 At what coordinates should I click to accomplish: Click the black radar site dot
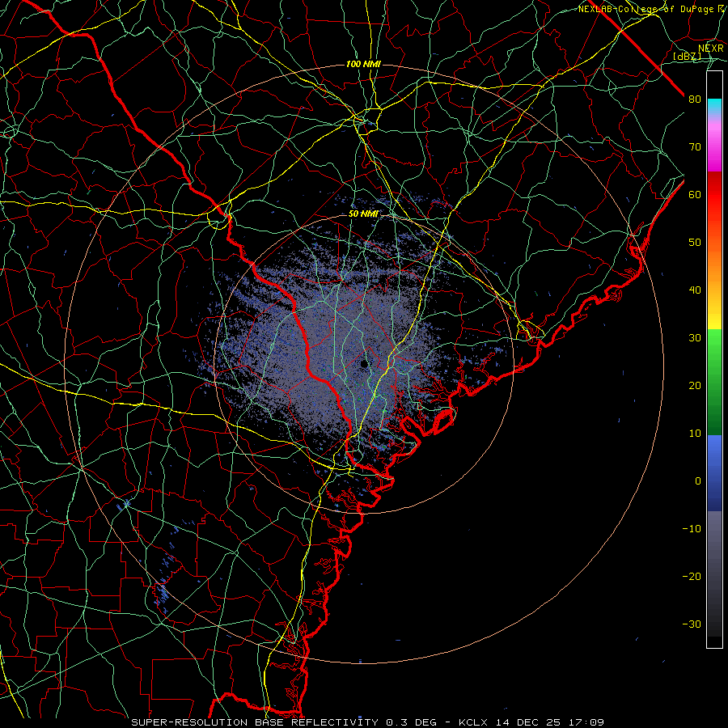pyautogui.click(x=365, y=364)
